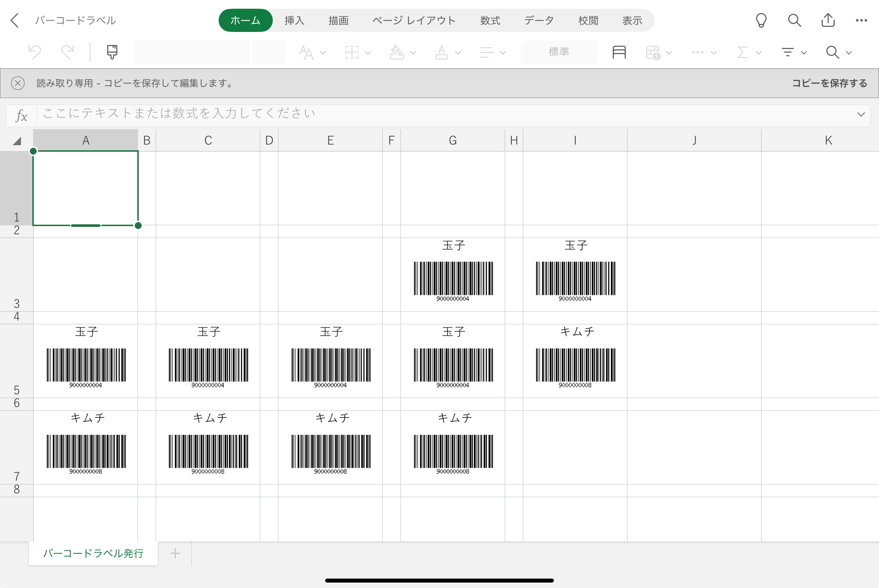Click the 玉子 barcode in cell E5
The width and height of the screenshot is (879, 588).
(331, 368)
